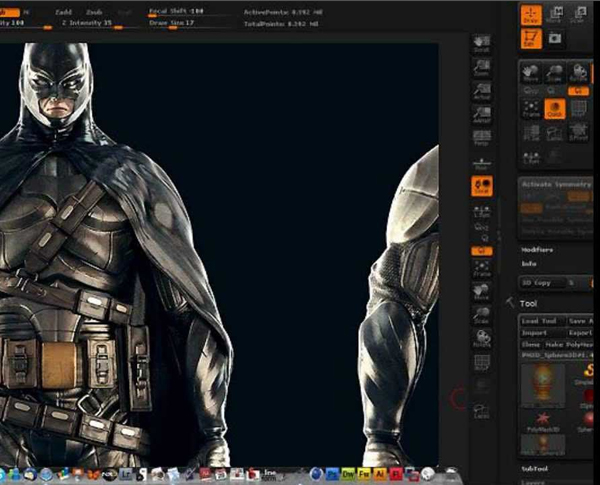Toggle the orange Quick button
The height and width of the screenshot is (485, 600).
[554, 108]
